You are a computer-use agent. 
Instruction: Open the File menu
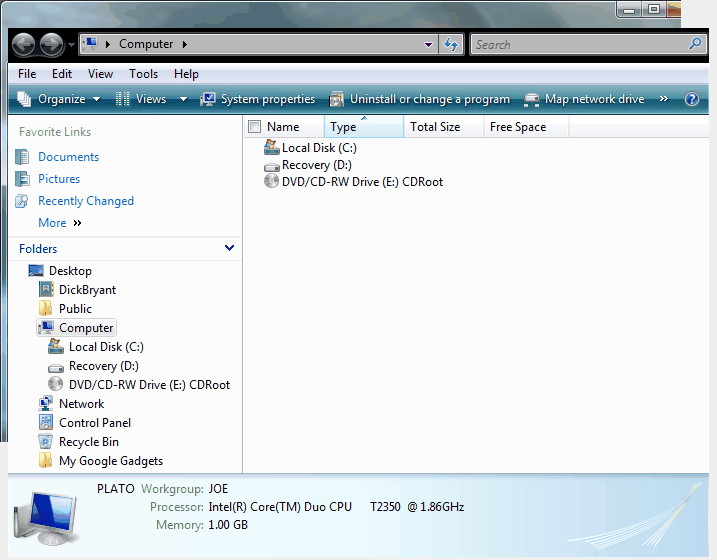27,74
